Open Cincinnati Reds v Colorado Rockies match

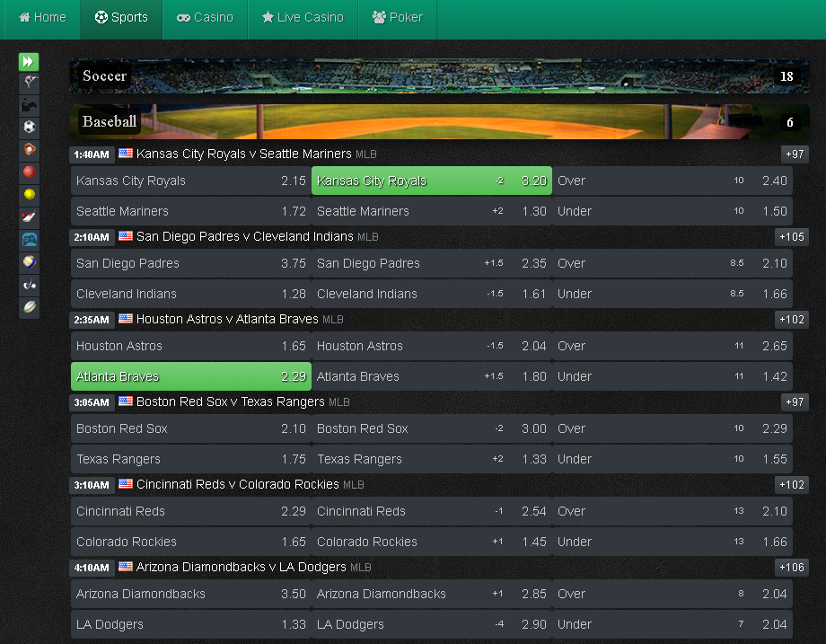[x=238, y=485]
